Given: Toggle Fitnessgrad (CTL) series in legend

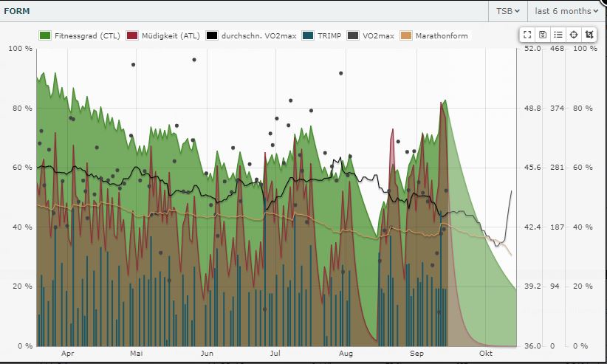Looking at the screenshot, I should click(x=87, y=35).
